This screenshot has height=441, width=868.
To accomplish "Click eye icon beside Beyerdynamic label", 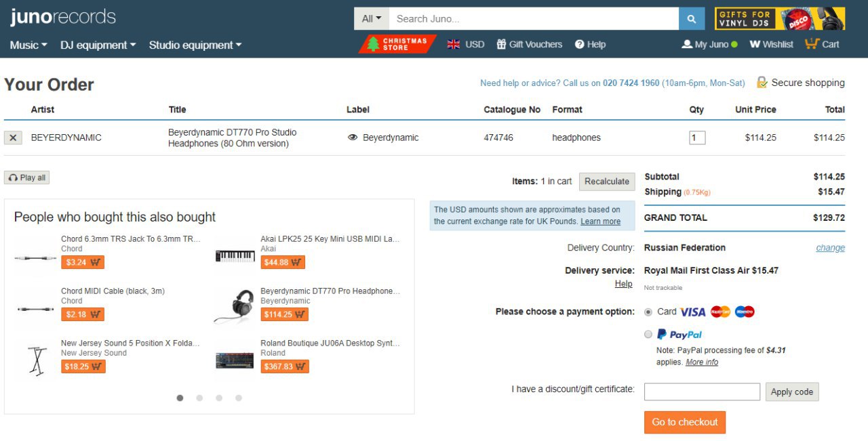I will coord(353,138).
